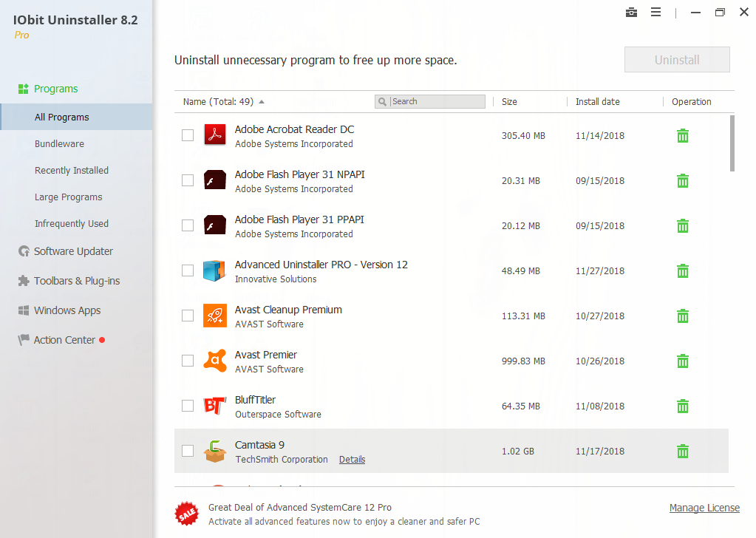Click the Camtasia 9 box icon
The width and height of the screenshot is (756, 538).
(x=215, y=452)
